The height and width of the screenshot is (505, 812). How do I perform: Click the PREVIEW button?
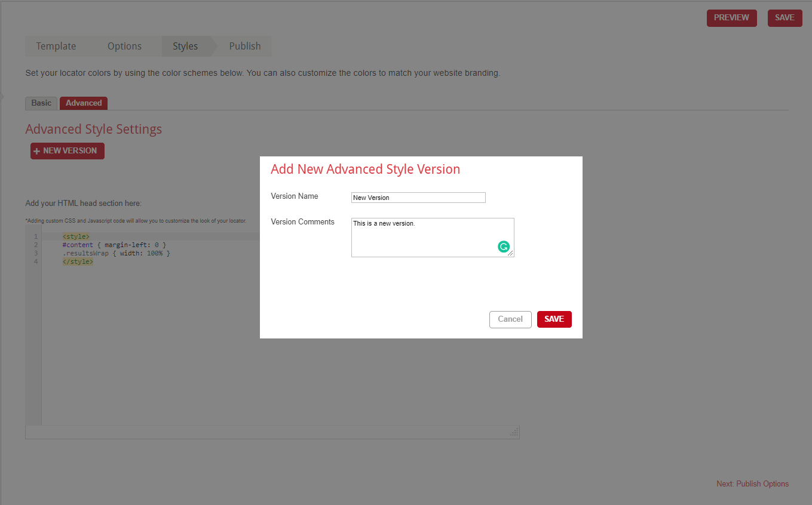731,18
